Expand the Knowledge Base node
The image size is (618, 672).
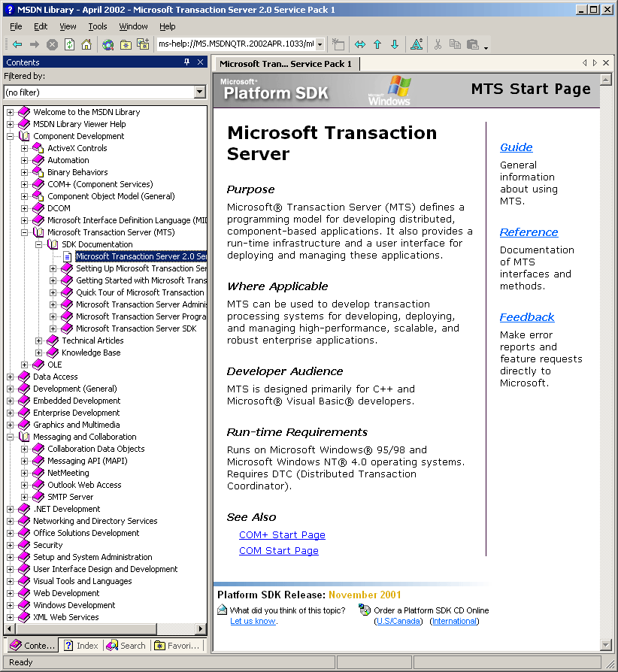pyautogui.click(x=38, y=353)
